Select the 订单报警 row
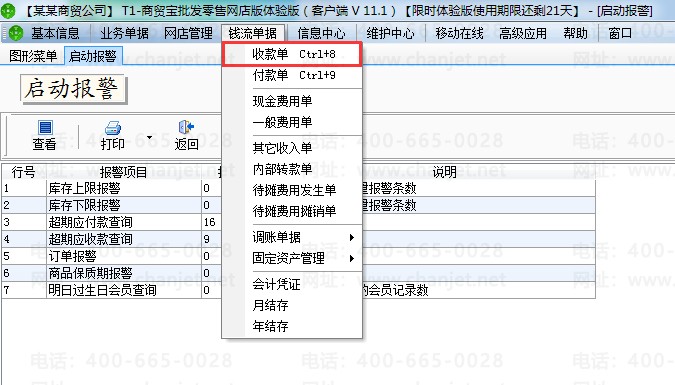The width and height of the screenshot is (675, 385). [x=298, y=256]
